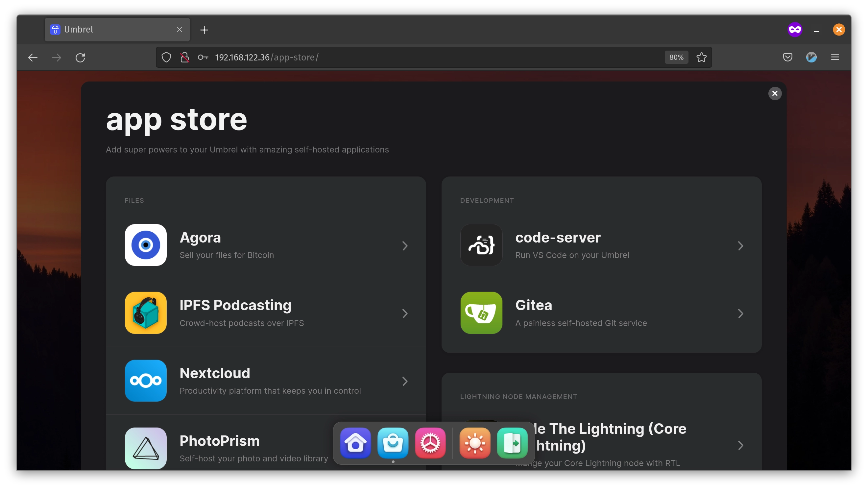Open the PhotoPrism title link

click(220, 441)
